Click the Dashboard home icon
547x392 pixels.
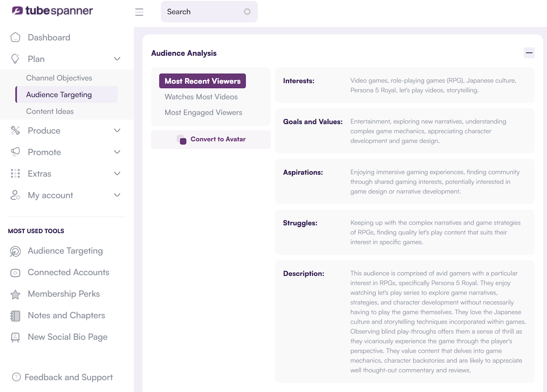point(15,37)
